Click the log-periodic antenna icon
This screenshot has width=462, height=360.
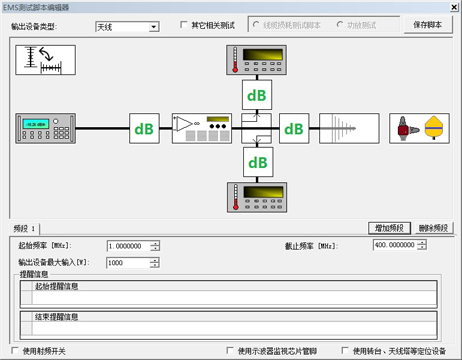349,129
